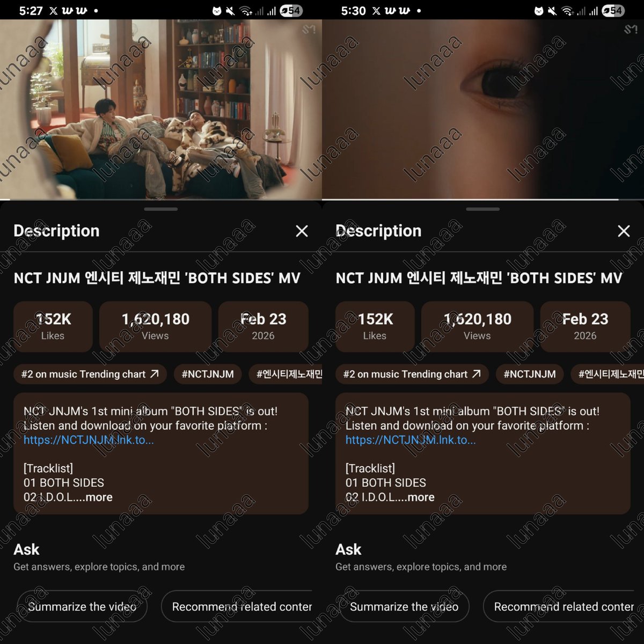644x644 pixels.
Task: Tap the 'Ask' heading in the 5:27 screenshot
Action: 26,550
